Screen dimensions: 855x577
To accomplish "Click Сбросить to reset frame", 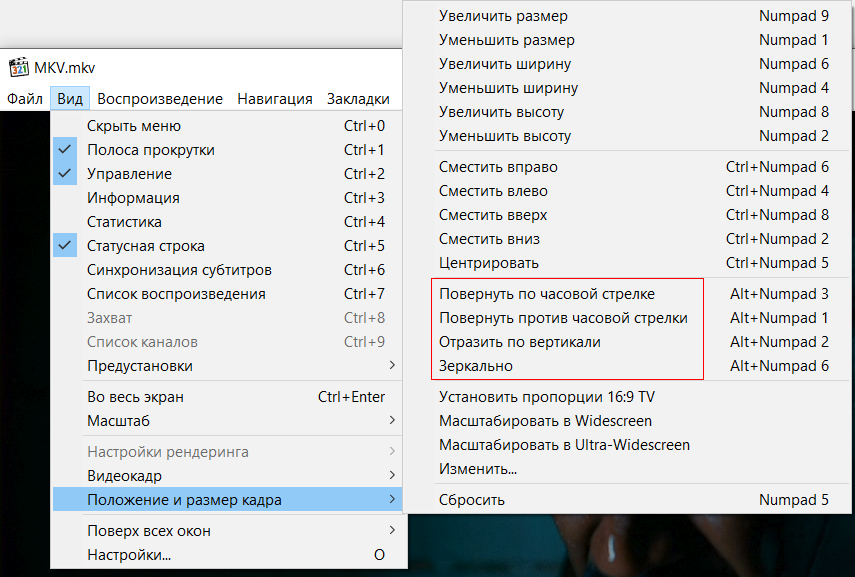I will coord(472,500).
